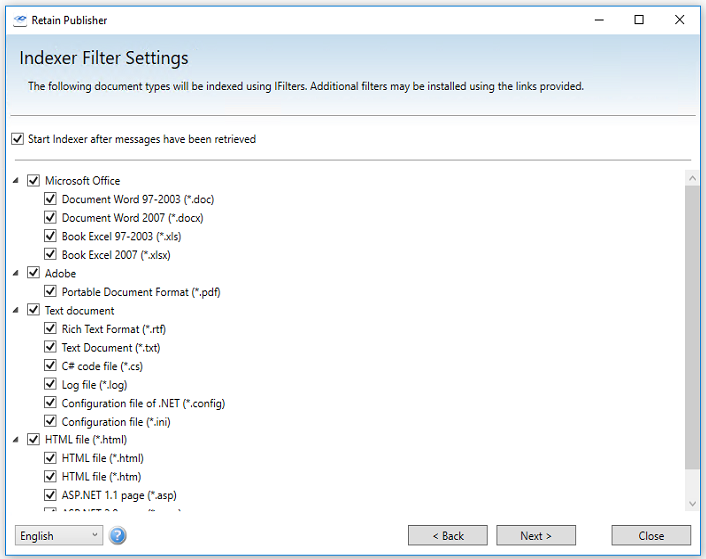Go to previous page with Back button
Screen dimensions: 706x559
pyautogui.click(x=447, y=536)
